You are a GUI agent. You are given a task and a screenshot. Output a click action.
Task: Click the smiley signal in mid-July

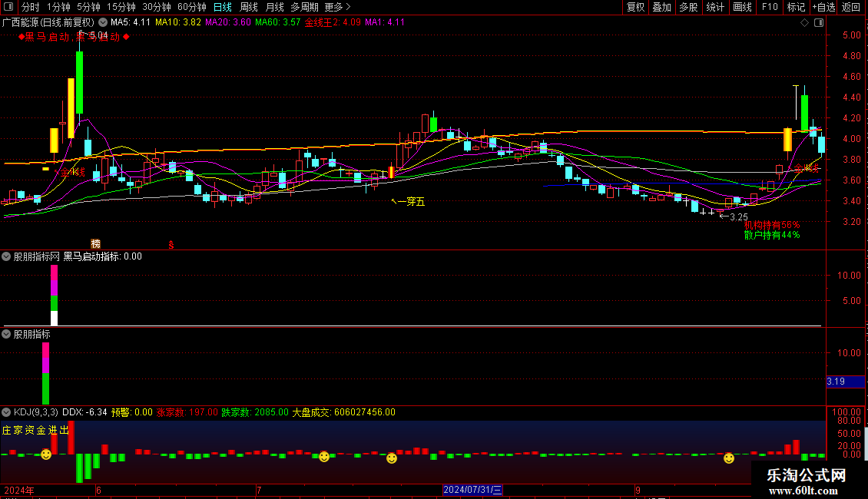point(324,457)
